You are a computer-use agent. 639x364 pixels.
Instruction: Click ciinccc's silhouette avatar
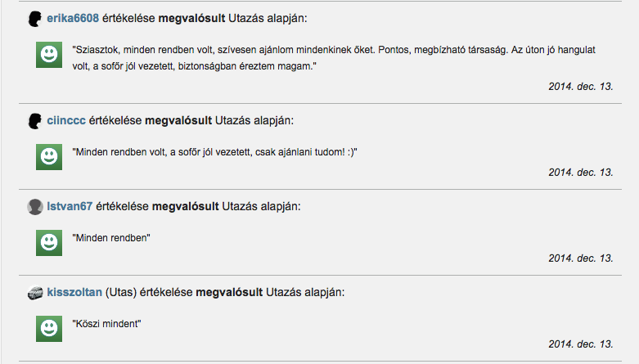[34, 121]
